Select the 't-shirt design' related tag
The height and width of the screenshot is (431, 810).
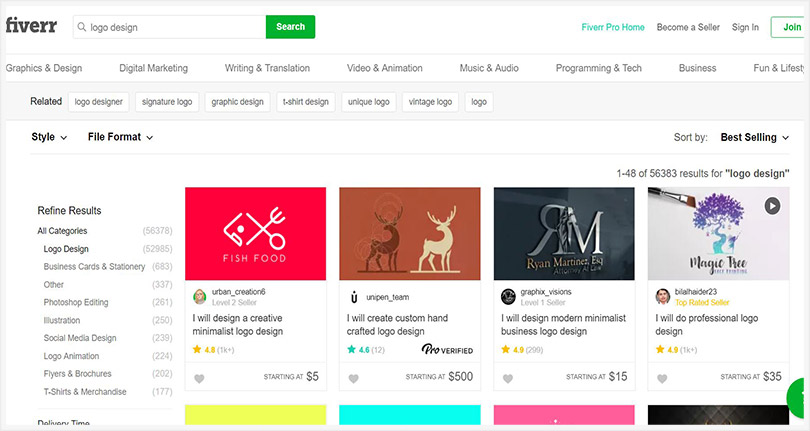tap(306, 102)
